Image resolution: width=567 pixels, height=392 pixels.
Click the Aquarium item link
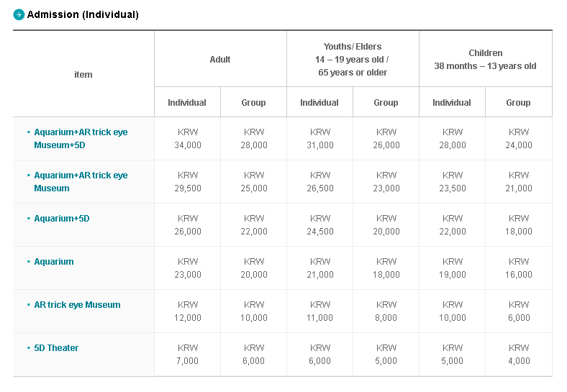point(54,262)
